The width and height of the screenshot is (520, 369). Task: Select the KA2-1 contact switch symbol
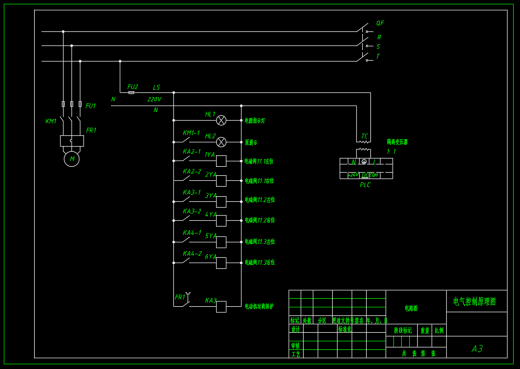tap(185, 159)
